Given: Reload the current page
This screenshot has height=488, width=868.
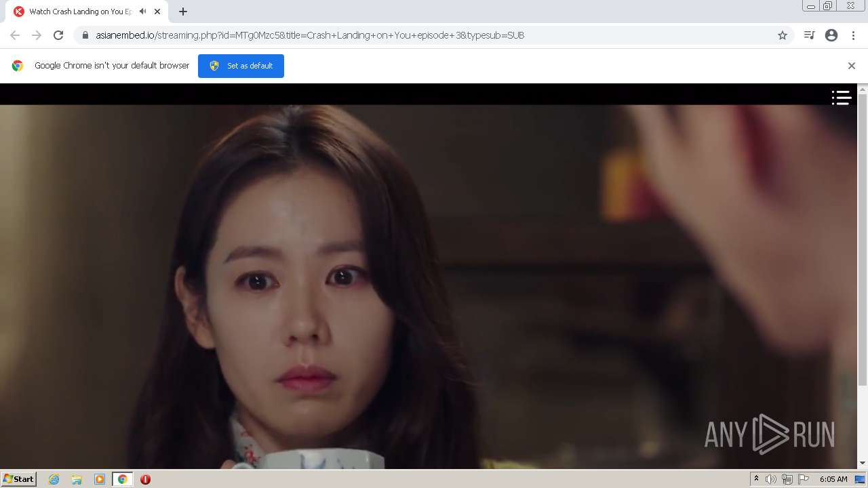Looking at the screenshot, I should tap(58, 35).
